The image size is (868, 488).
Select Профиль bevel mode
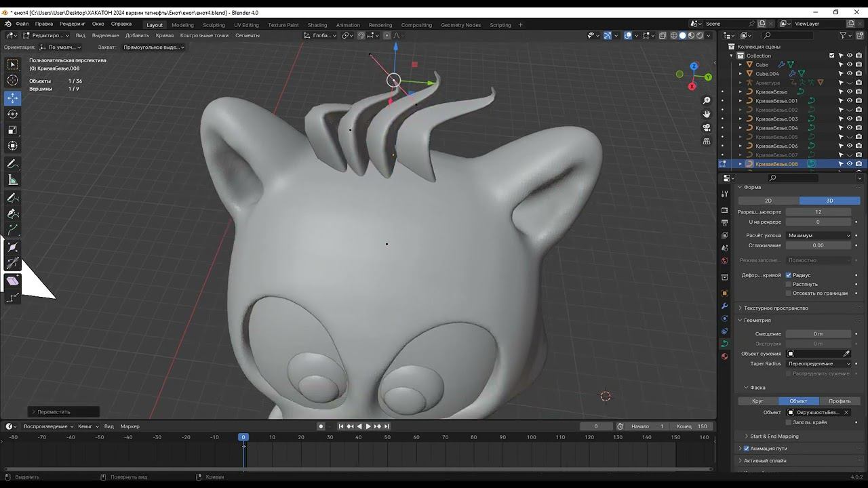[x=840, y=401]
